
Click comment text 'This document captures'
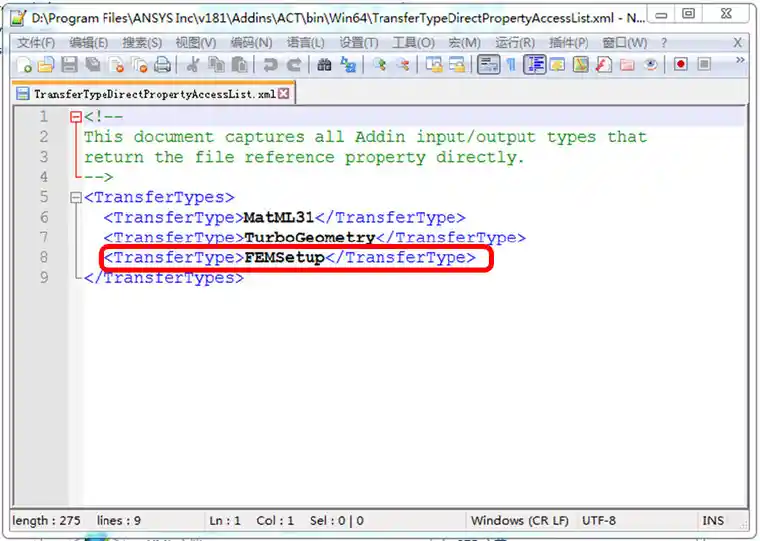(x=194, y=137)
